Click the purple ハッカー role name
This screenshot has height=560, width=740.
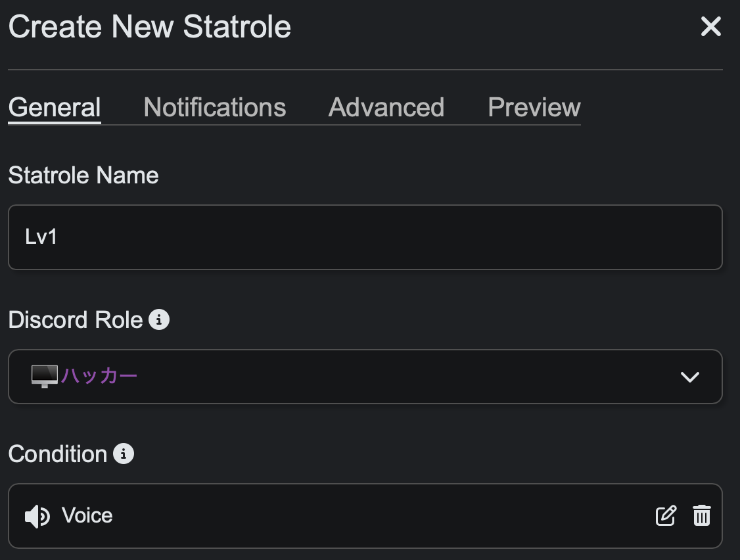99,376
